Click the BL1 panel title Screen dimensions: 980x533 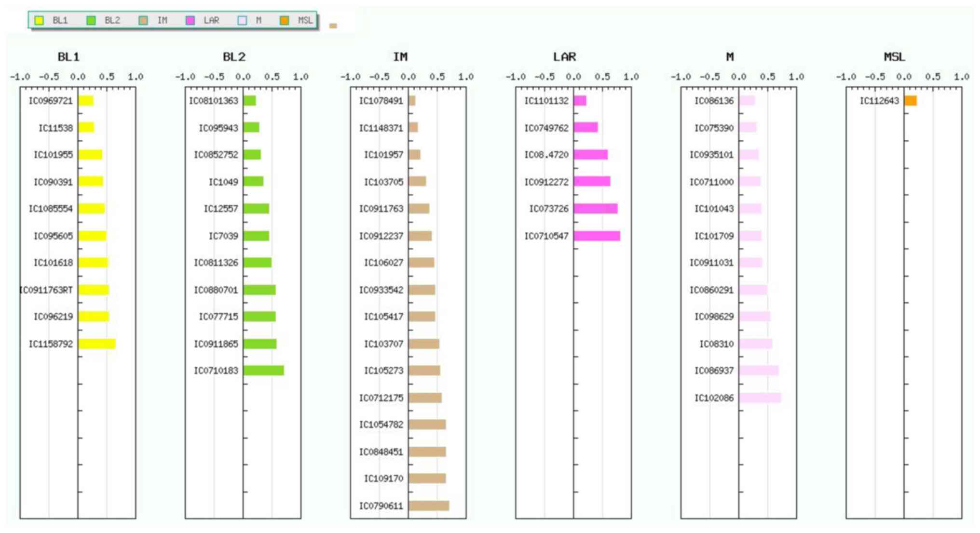(x=68, y=57)
